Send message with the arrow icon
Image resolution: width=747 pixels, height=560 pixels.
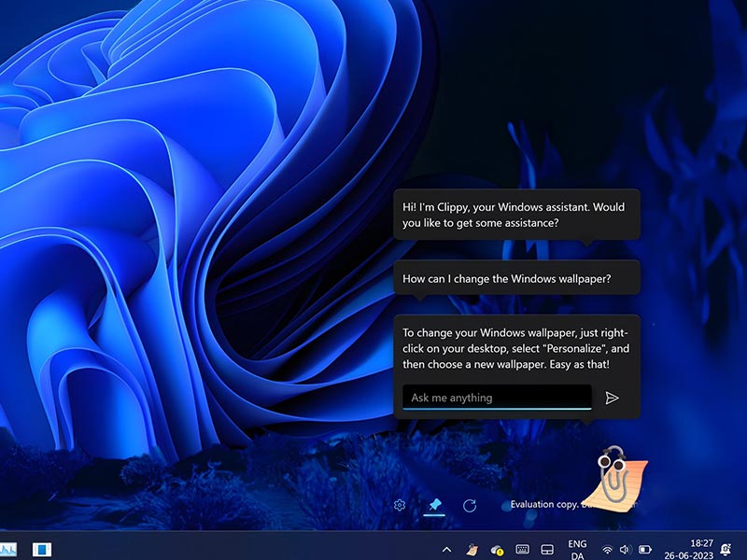click(x=612, y=398)
